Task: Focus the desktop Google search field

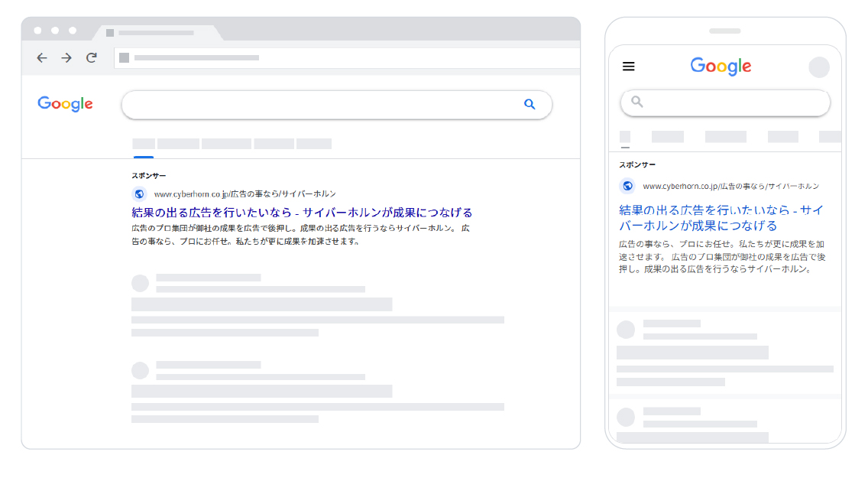Action: (x=321, y=105)
